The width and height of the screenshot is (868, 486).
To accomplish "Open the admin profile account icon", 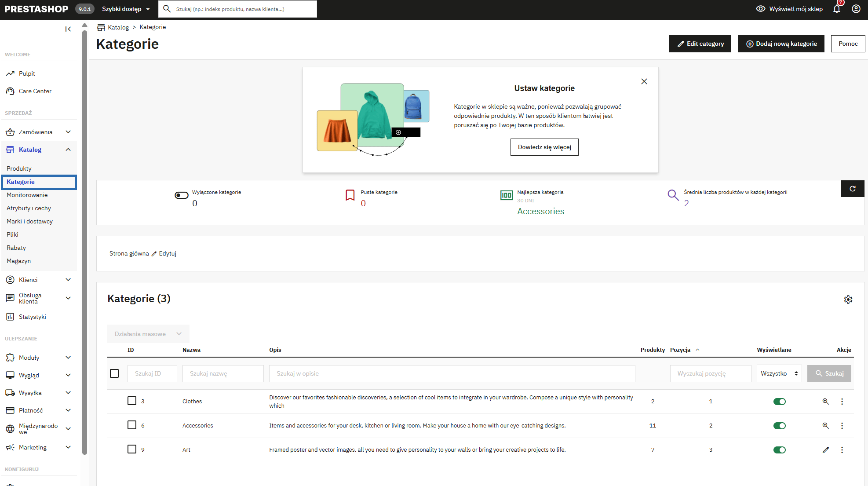I will pos(856,9).
